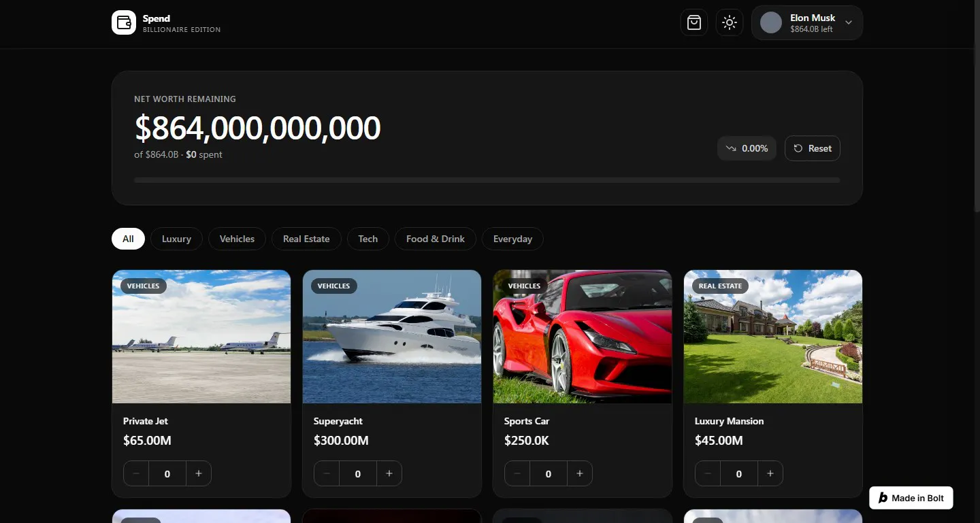Select the All category filter
The image size is (980, 523).
tap(128, 239)
